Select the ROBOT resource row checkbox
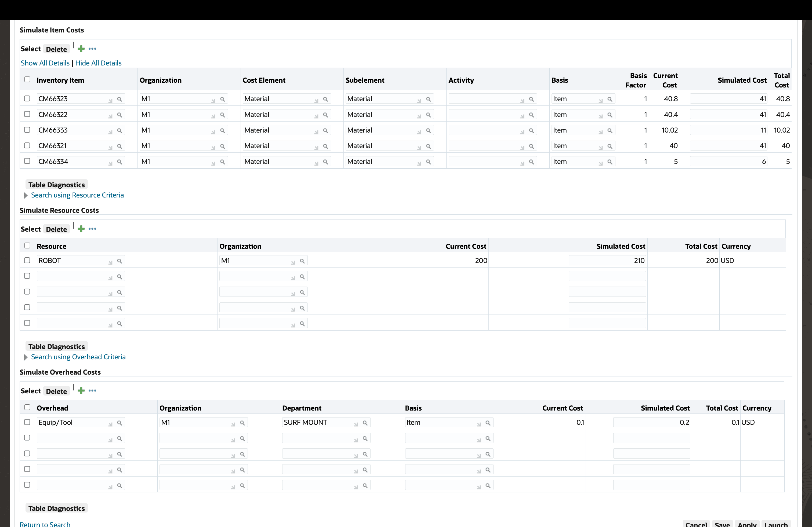Screen dimensions: 812x527 (27, 260)
